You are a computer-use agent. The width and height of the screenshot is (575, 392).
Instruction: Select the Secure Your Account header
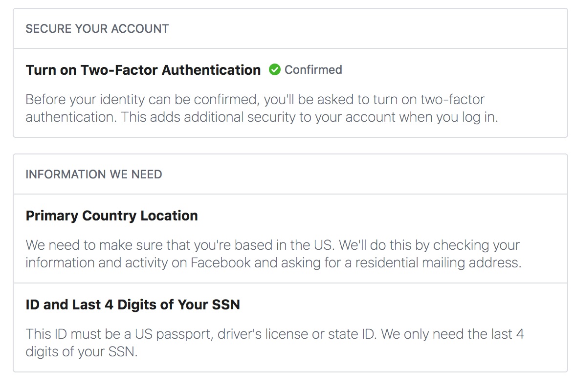pyautogui.click(x=97, y=29)
